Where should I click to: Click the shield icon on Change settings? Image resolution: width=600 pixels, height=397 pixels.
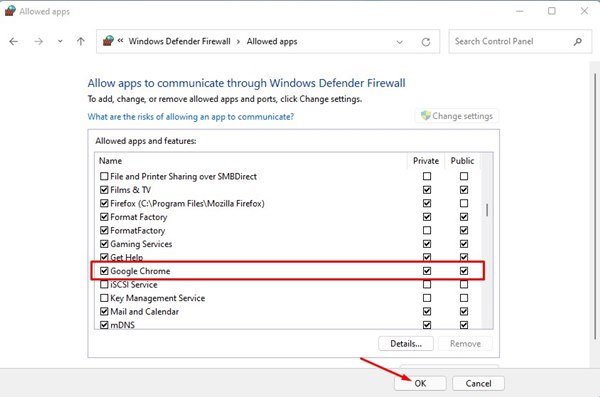(x=426, y=115)
